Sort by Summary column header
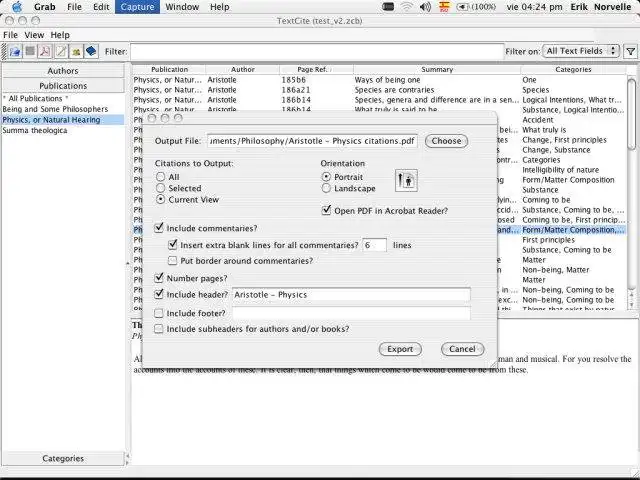Screen dimensions: 640x480 (x=437, y=69)
